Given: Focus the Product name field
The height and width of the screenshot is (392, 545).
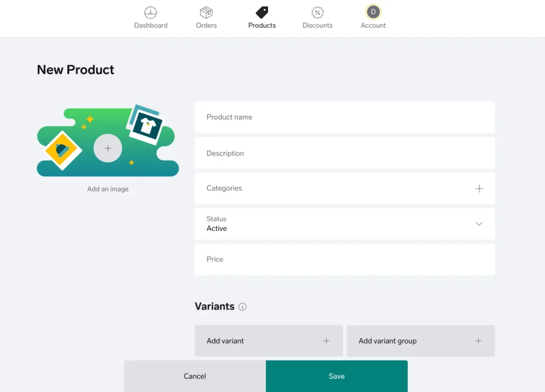Looking at the screenshot, I should coord(345,117).
